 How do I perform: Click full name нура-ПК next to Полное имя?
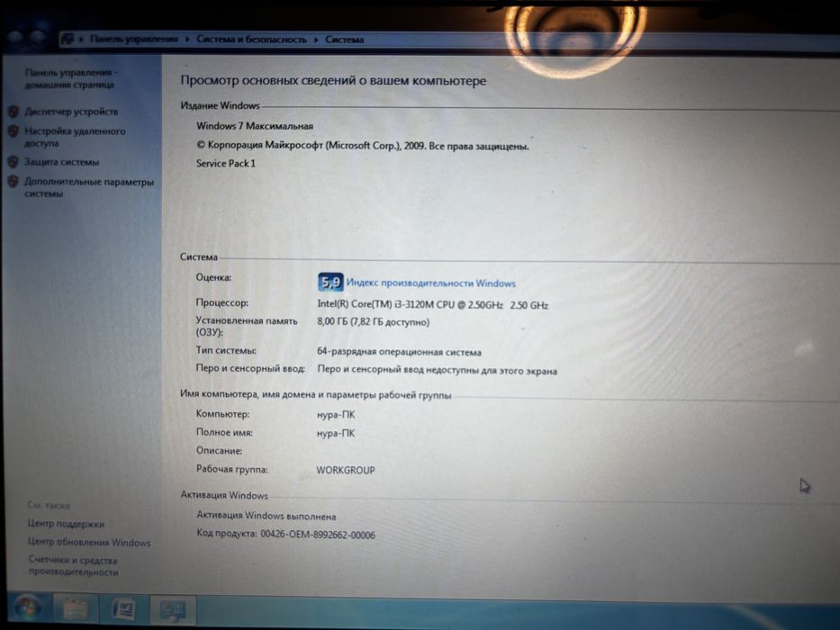pos(336,433)
